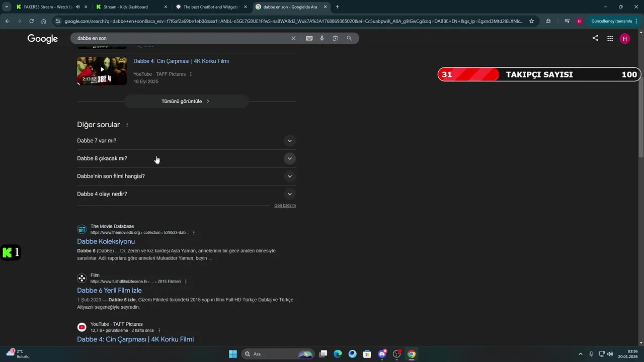Go back in browser history
The width and height of the screenshot is (644, 362).
7,21
